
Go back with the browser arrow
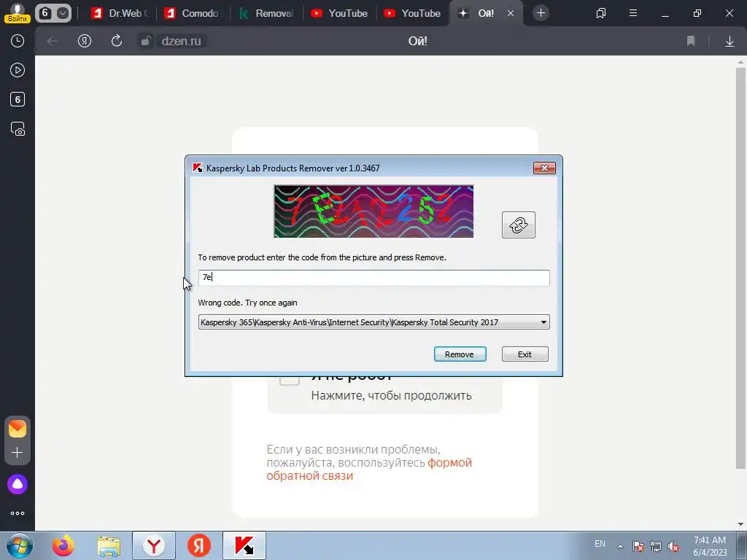coord(53,41)
